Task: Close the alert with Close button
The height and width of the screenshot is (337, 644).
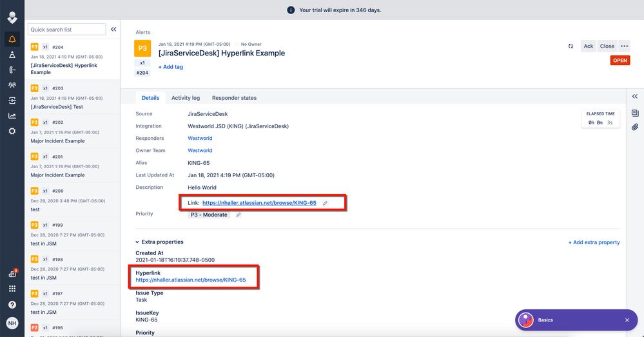Action: pyautogui.click(x=607, y=46)
